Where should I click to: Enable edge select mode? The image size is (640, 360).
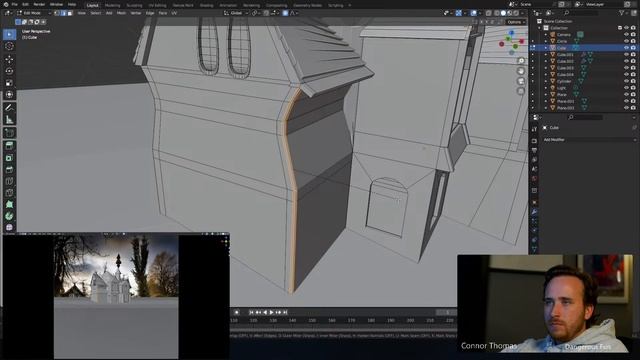coord(63,13)
